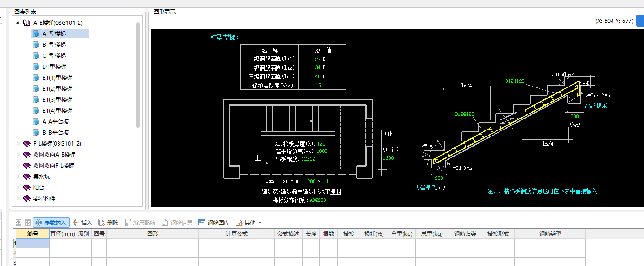
Task: Click the distribution rebar value A8@200
Action: pyautogui.click(x=318, y=200)
